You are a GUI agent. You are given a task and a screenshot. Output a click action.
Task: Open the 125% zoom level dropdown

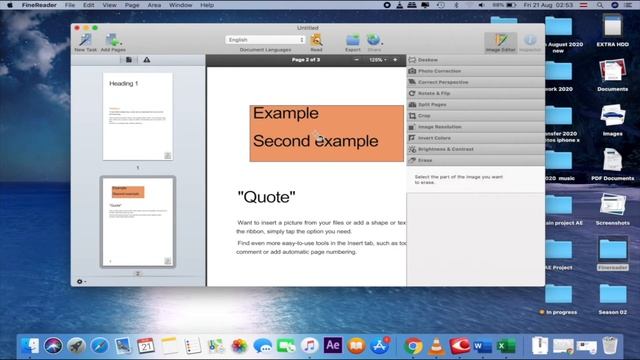pos(378,60)
